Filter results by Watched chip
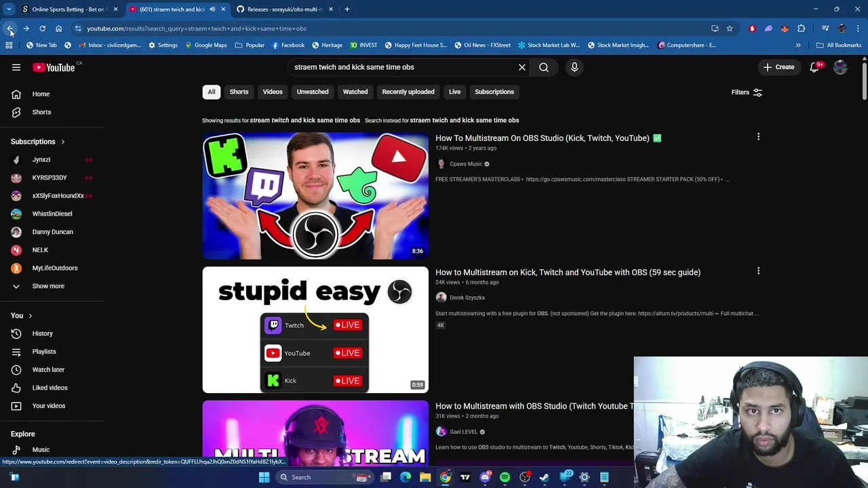 (x=355, y=91)
